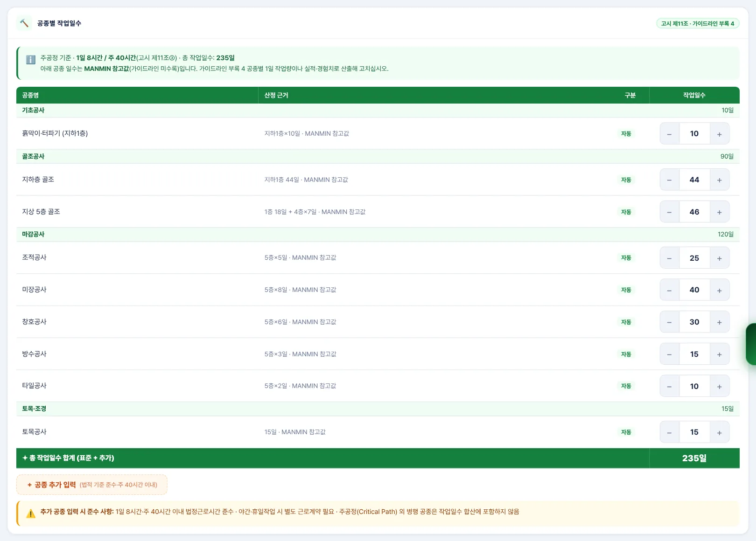Image resolution: width=756 pixels, height=541 pixels.
Task: Decrease 토목공사 days with minus button
Action: 669,432
